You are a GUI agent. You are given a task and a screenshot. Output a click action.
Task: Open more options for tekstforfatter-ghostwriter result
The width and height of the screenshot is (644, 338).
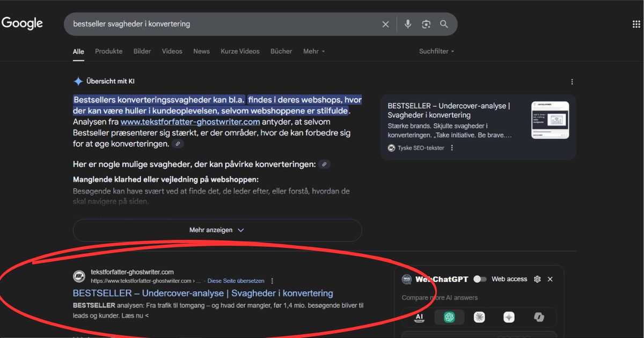pos(272,281)
